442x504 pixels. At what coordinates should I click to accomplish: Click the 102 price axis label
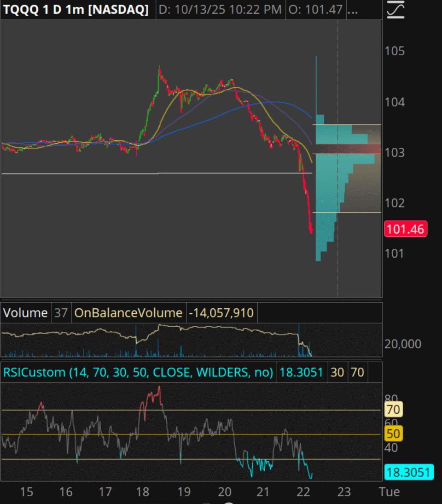point(395,203)
